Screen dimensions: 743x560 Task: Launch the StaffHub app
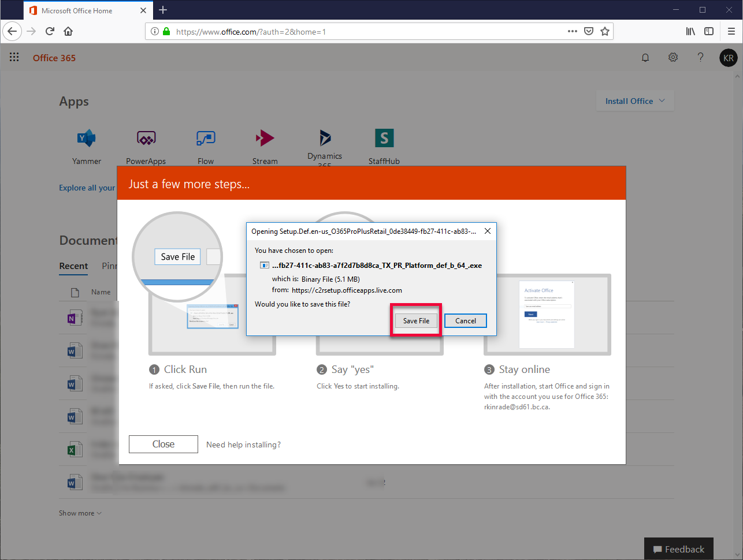click(x=384, y=147)
